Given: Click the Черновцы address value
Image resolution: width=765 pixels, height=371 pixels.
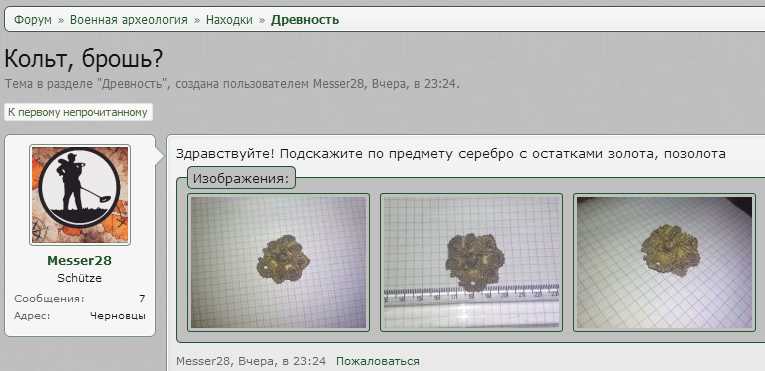Looking at the screenshot, I should pos(118,316).
